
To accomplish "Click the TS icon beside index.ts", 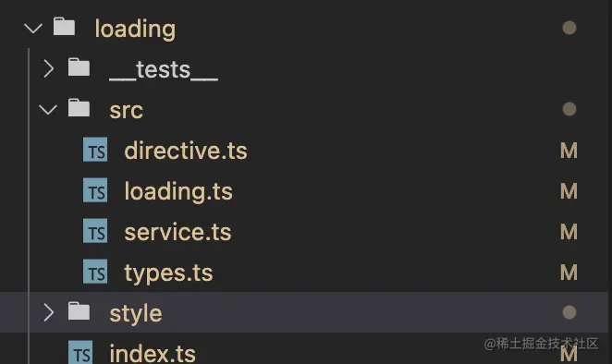I will coord(80,352).
